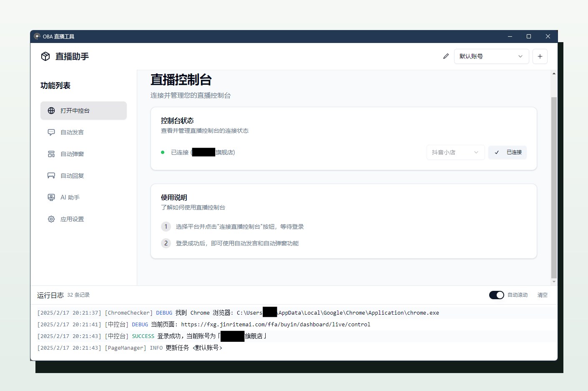Open 应用设置 settings

tap(83, 219)
